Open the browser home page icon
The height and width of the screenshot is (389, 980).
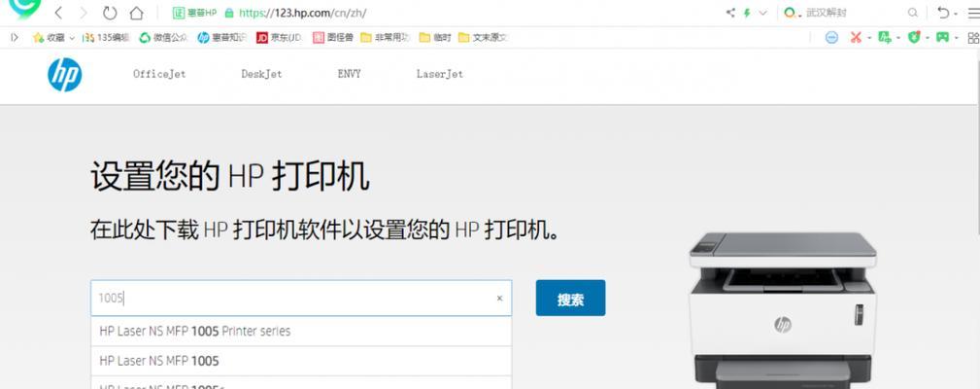coord(136,13)
